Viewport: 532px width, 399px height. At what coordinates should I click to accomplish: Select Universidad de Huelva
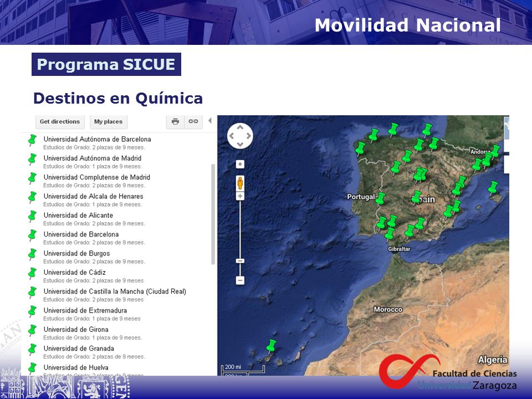tap(76, 367)
